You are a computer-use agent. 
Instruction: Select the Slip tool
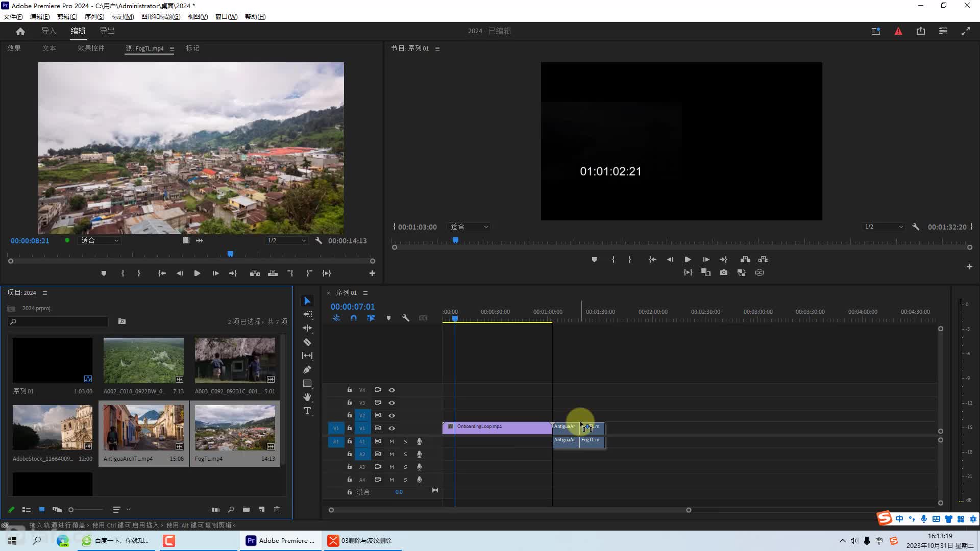(x=307, y=356)
